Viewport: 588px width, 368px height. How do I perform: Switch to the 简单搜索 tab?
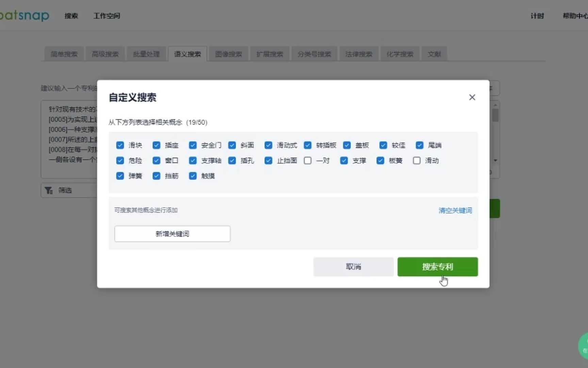[64, 54]
